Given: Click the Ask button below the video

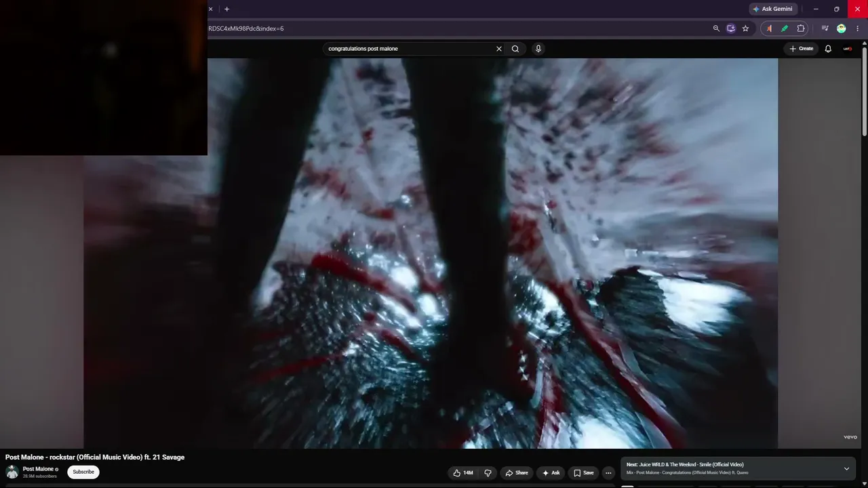Looking at the screenshot, I should click(551, 472).
